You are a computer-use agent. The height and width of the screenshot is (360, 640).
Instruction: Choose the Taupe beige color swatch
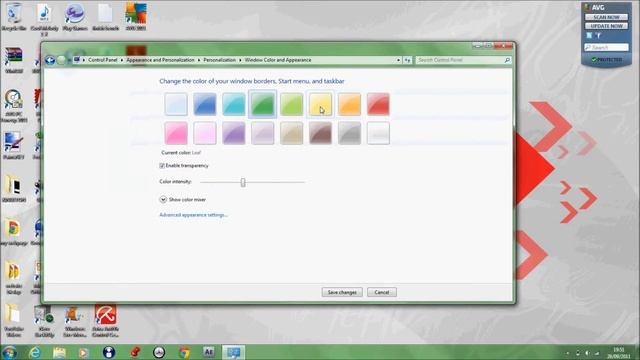point(291,133)
